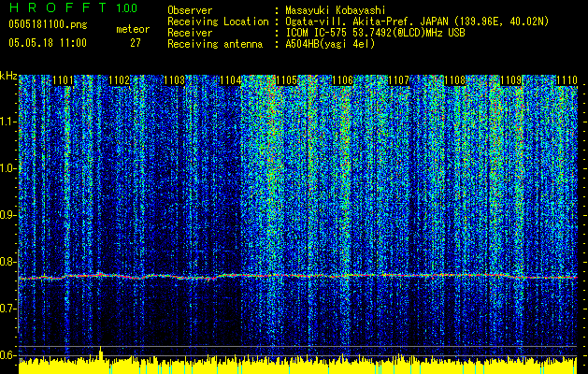Select the 0.8 frequency axis label
Viewport: 588px width, 374px height.
tap(8, 262)
